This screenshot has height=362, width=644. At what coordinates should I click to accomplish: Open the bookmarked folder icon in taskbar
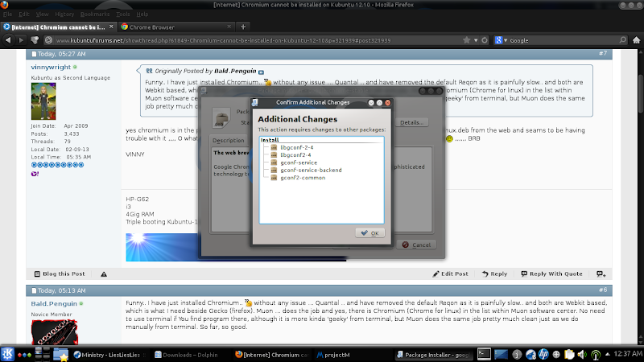60,355
